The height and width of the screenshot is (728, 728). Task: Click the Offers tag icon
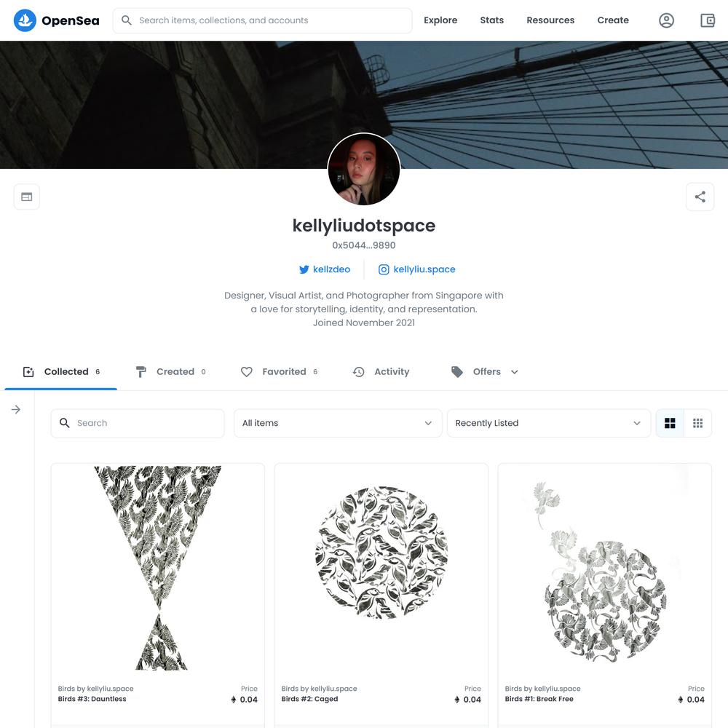tap(457, 372)
